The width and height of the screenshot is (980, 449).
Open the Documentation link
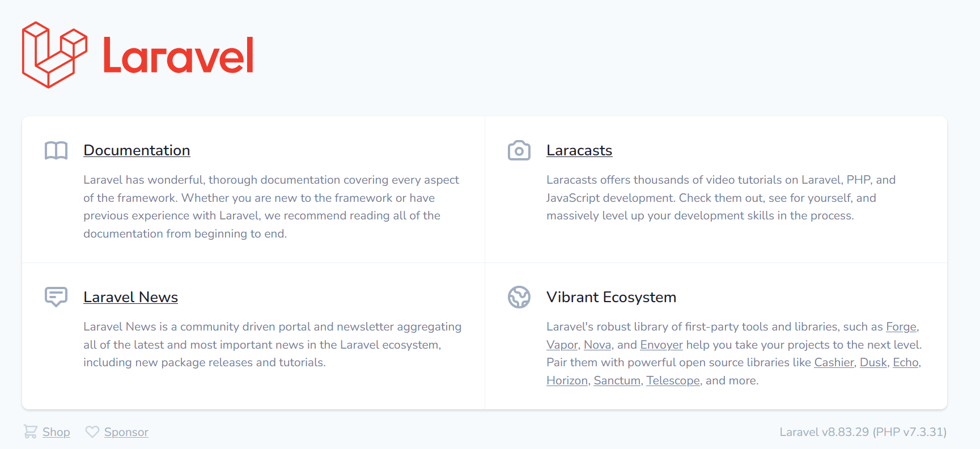137,150
